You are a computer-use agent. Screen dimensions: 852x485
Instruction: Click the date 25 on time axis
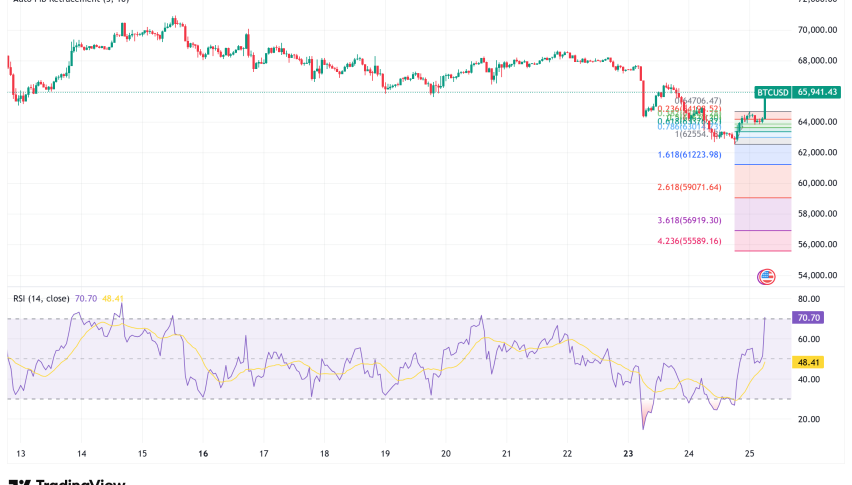point(748,453)
